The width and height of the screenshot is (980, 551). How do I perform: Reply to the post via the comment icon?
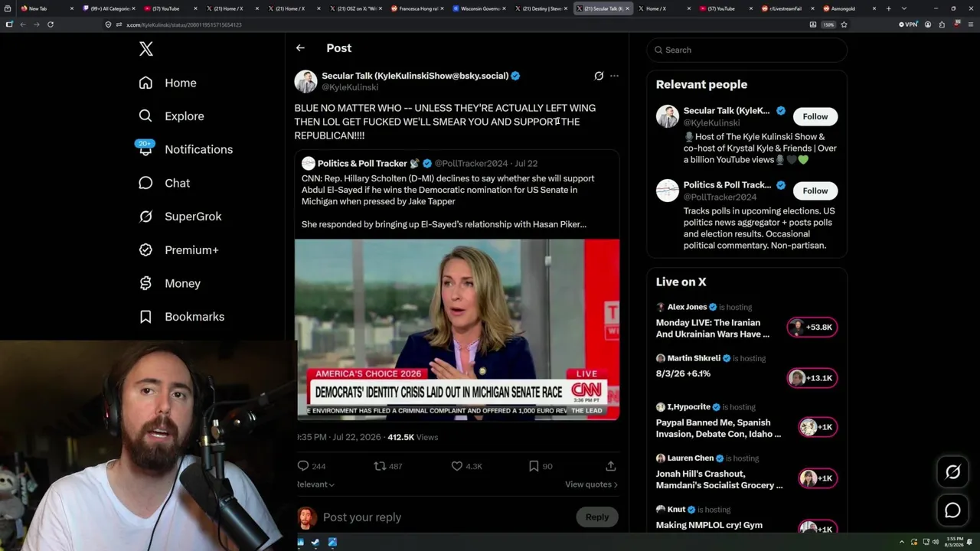[x=303, y=465]
